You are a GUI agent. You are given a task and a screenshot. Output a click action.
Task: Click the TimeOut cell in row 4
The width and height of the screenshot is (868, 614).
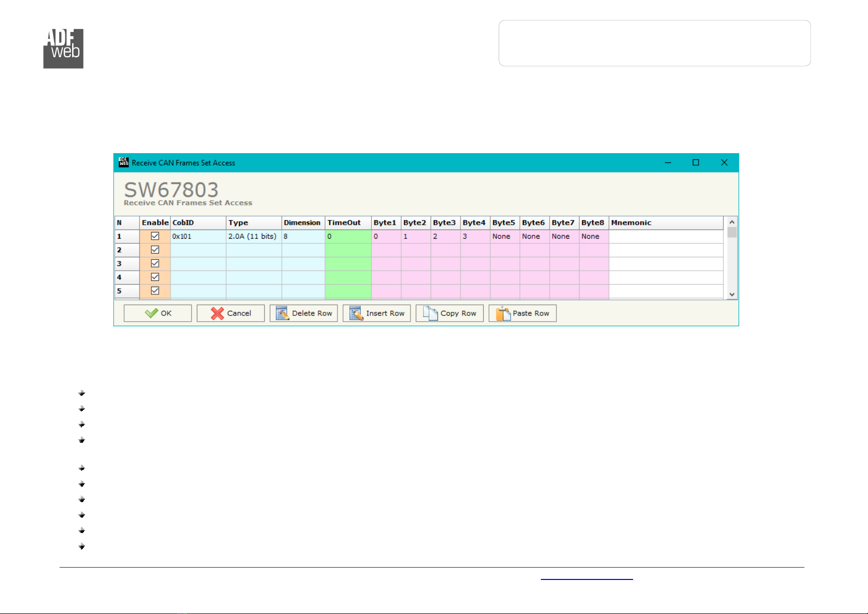[x=348, y=277]
